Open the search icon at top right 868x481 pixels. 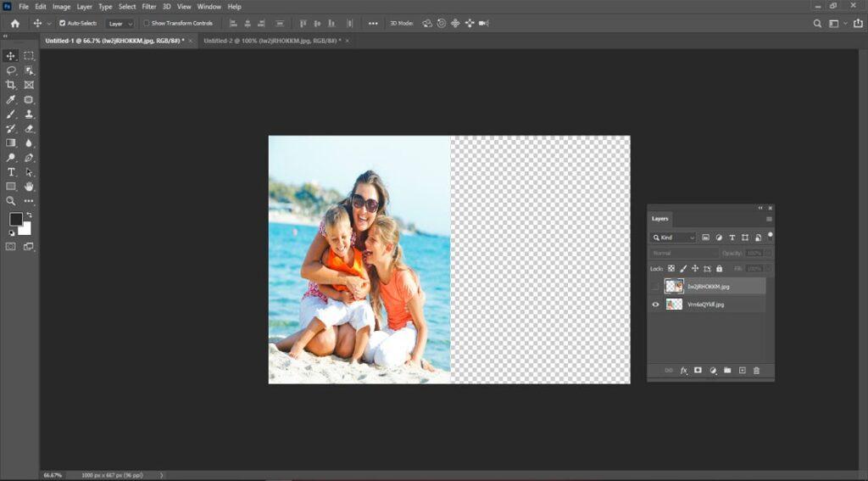tap(817, 23)
